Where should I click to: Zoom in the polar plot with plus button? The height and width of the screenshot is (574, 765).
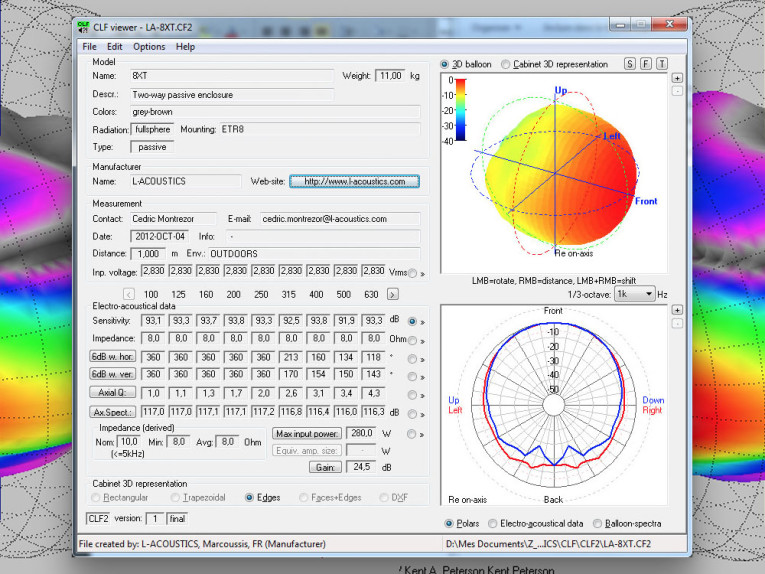coord(677,310)
